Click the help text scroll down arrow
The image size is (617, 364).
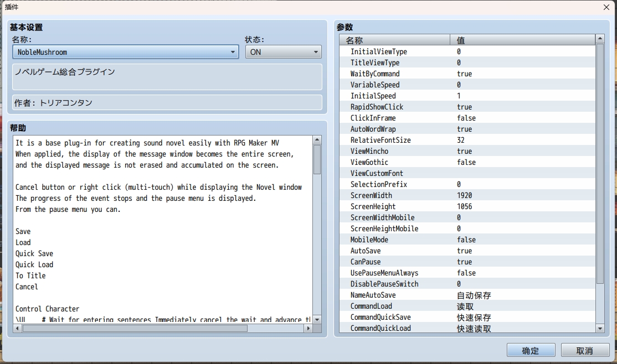tap(317, 319)
